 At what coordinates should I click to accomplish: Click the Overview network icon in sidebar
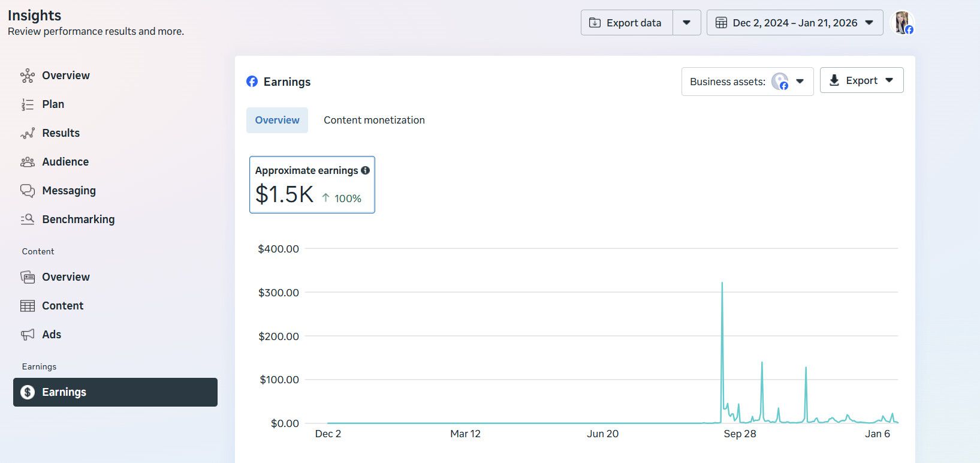[28, 76]
